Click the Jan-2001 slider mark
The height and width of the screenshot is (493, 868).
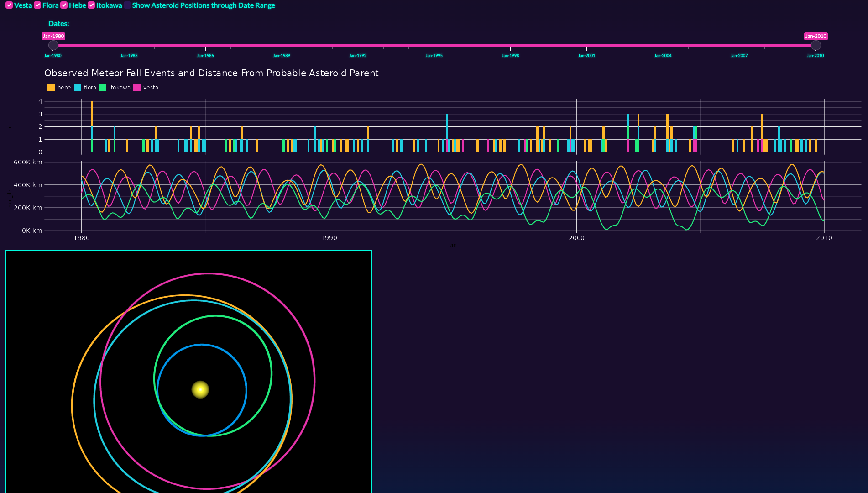pos(586,55)
